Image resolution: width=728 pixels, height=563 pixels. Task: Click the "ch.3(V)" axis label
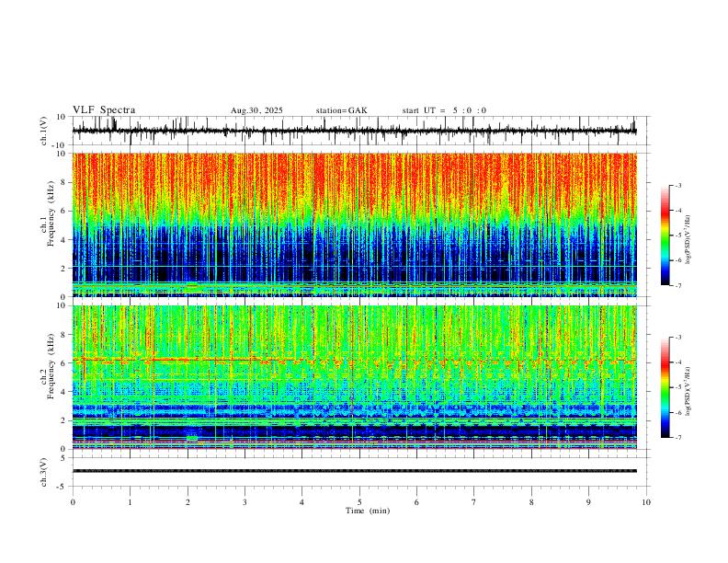[44, 472]
